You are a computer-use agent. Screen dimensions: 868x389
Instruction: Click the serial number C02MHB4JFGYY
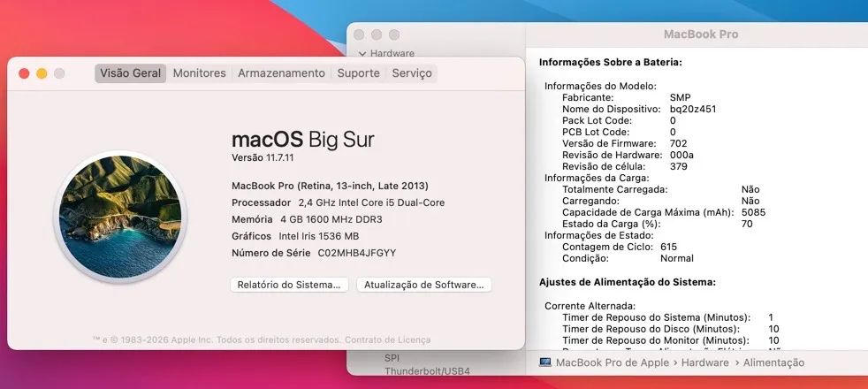(x=356, y=253)
